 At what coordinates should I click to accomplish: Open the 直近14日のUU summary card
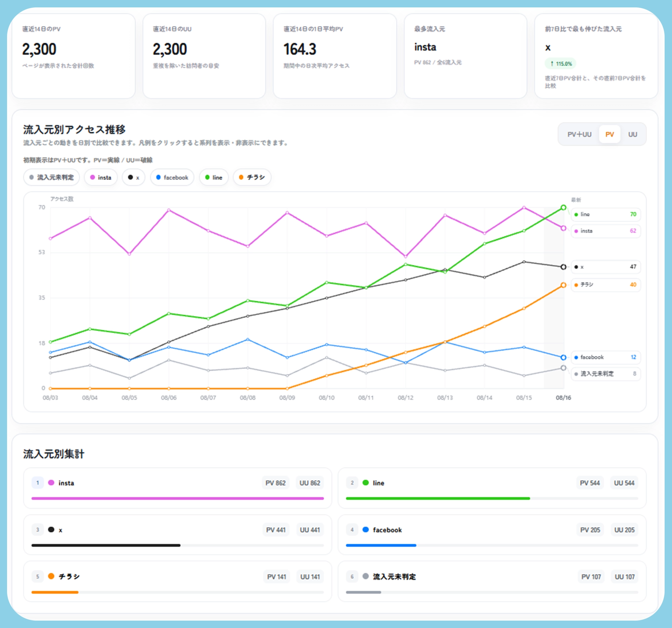click(x=204, y=56)
